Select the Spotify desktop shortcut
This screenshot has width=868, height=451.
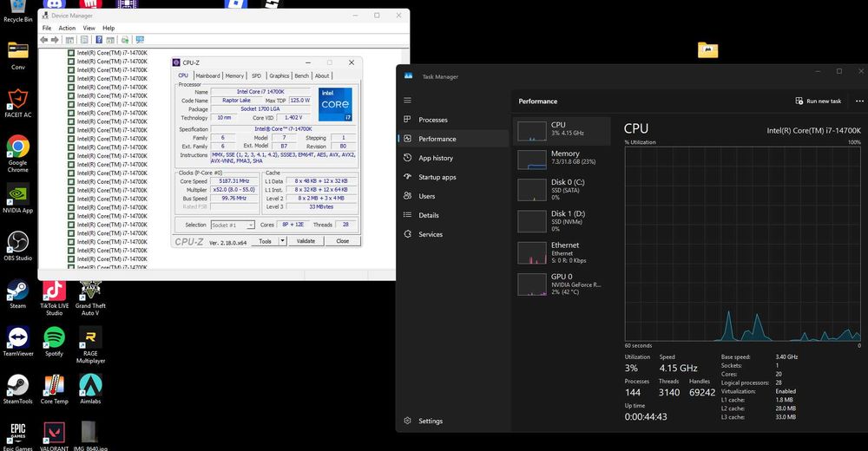54,342
